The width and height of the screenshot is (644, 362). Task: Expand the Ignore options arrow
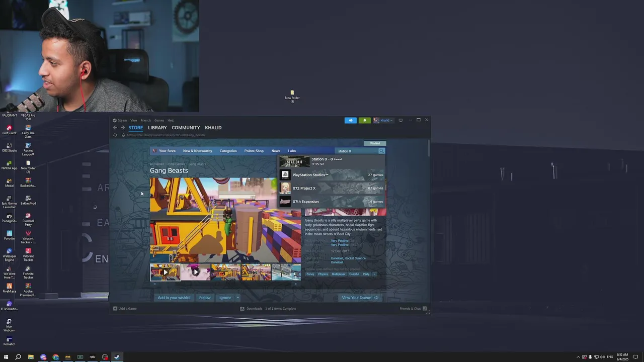[x=237, y=298]
